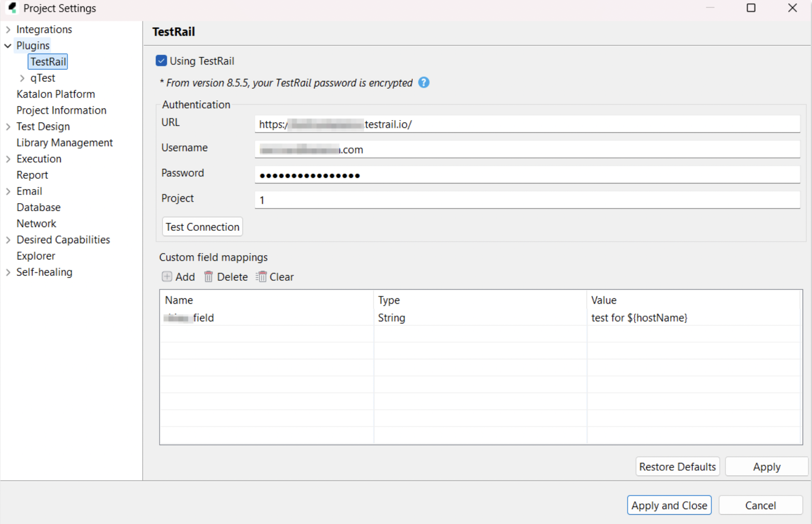Image resolution: width=812 pixels, height=524 pixels.
Task: Click the Name column header
Action: 267,300
